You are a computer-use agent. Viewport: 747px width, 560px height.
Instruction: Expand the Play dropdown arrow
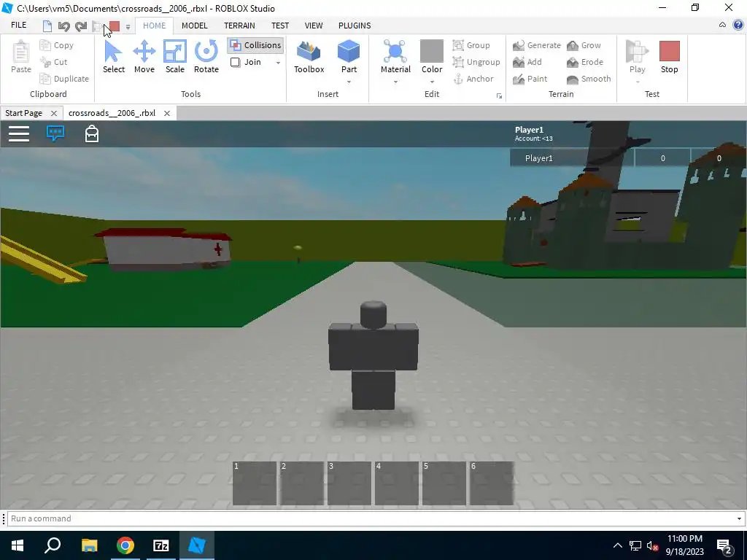[638, 82]
